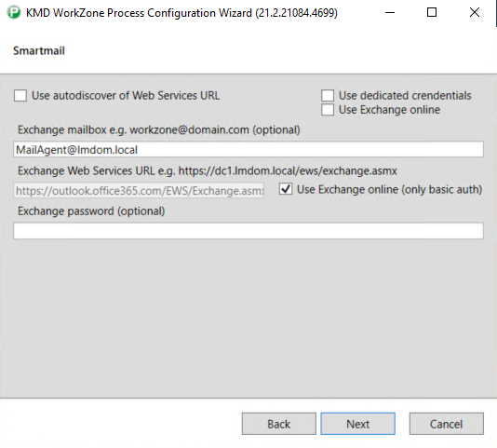Click the Use dedicated crendentials label text

[x=405, y=95]
